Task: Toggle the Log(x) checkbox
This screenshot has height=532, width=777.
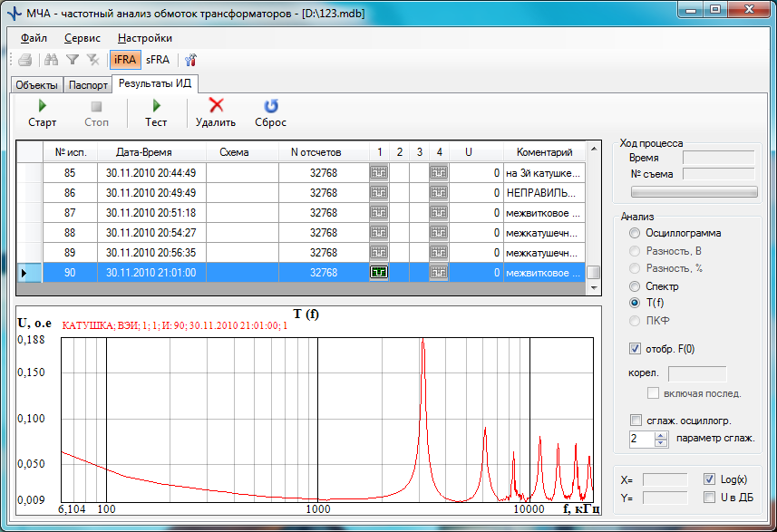Action: click(x=710, y=479)
